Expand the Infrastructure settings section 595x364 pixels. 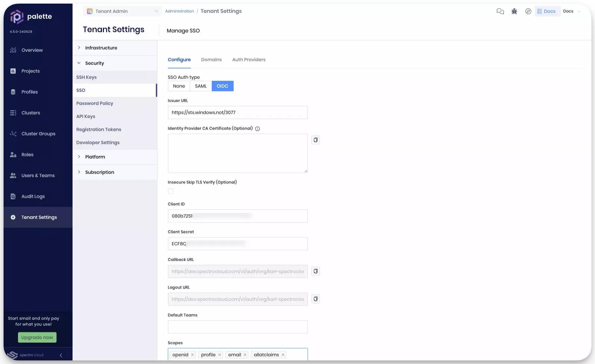101,48
